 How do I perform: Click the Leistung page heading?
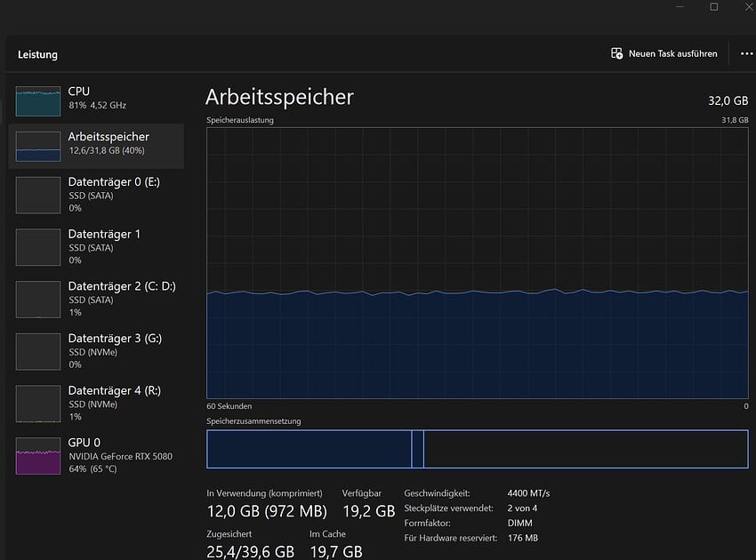click(37, 54)
